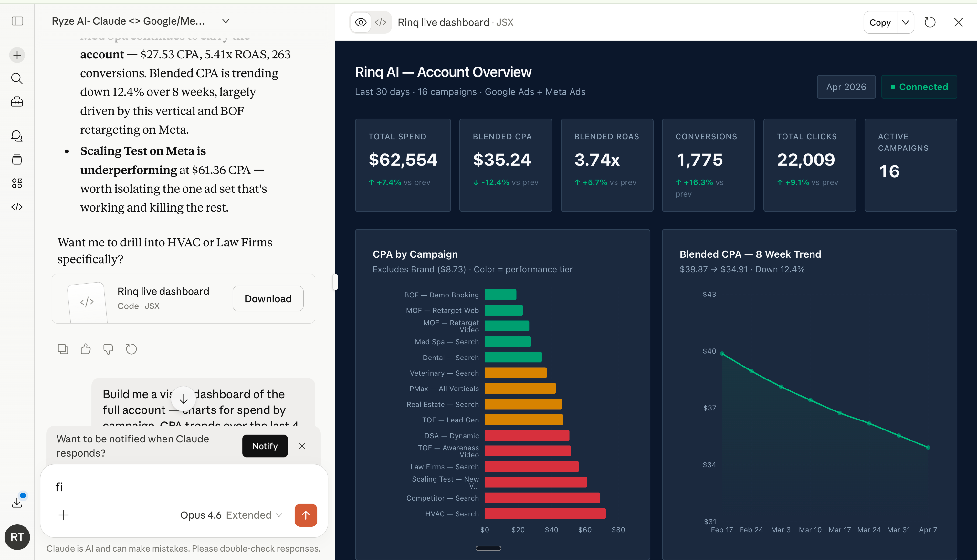Open the Extended thinking mode menu
This screenshot has height=560, width=977.
point(254,515)
